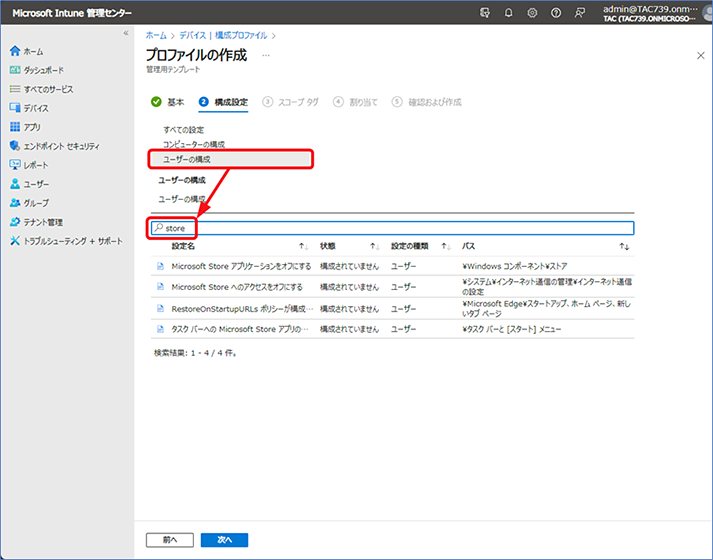Viewport: 713px width, 560px height.
Task: Open settings gear in header
Action: [x=532, y=13]
